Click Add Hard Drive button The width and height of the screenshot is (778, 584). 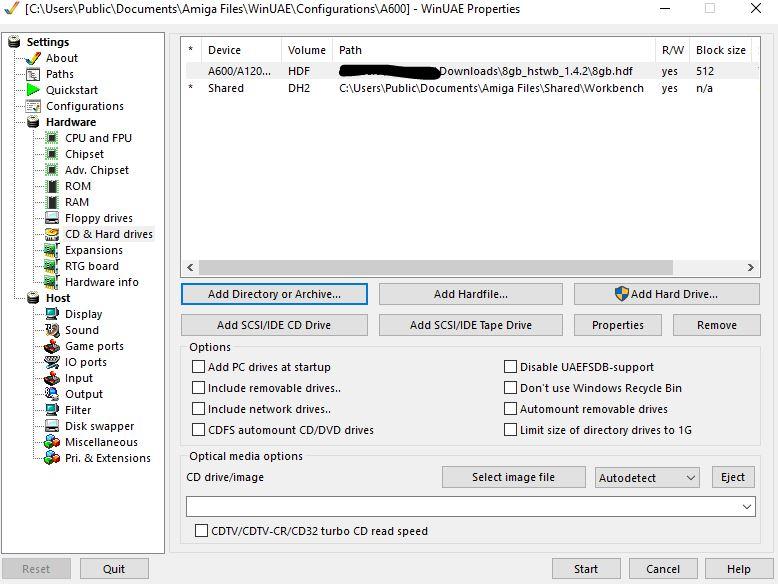(x=667, y=294)
